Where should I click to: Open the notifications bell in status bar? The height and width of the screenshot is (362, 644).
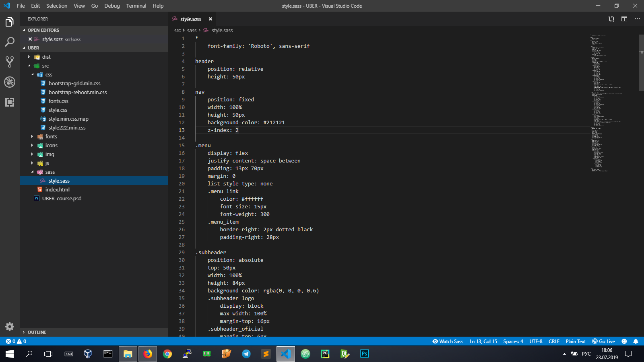(x=636, y=341)
